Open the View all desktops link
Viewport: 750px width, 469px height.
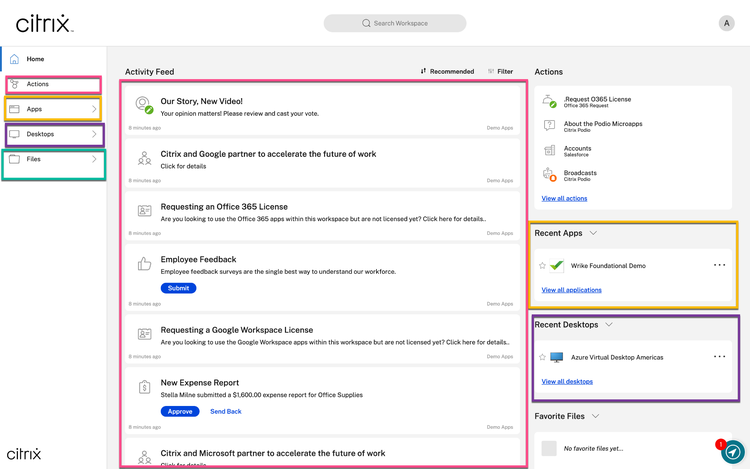point(567,382)
